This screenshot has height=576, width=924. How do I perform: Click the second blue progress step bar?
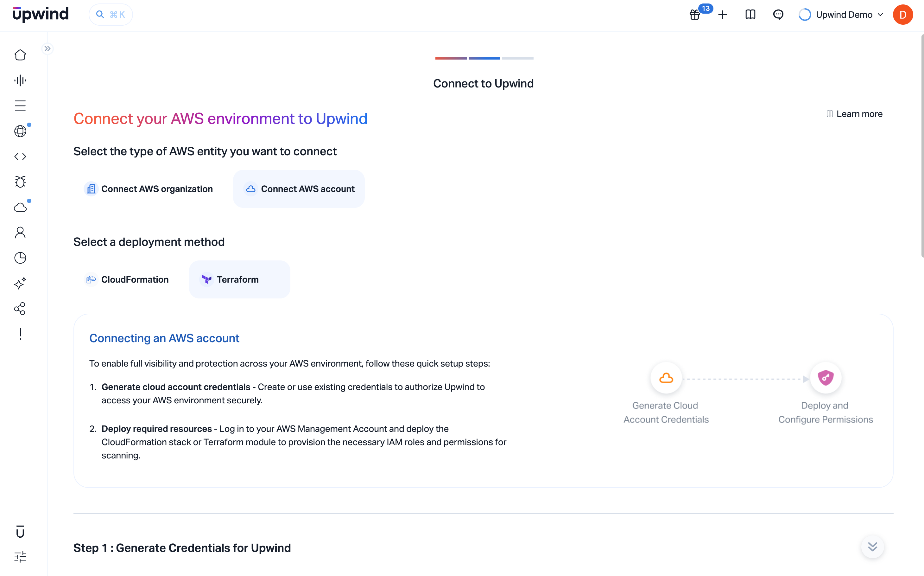coord(484,58)
